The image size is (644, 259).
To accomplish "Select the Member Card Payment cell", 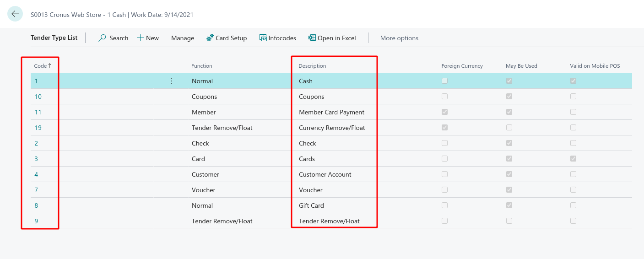I will tap(331, 112).
